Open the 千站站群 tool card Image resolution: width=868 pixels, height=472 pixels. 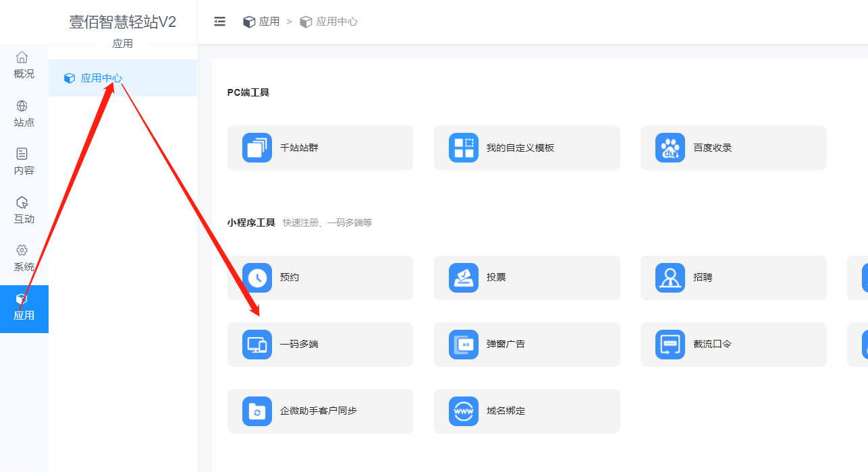pyautogui.click(x=320, y=148)
